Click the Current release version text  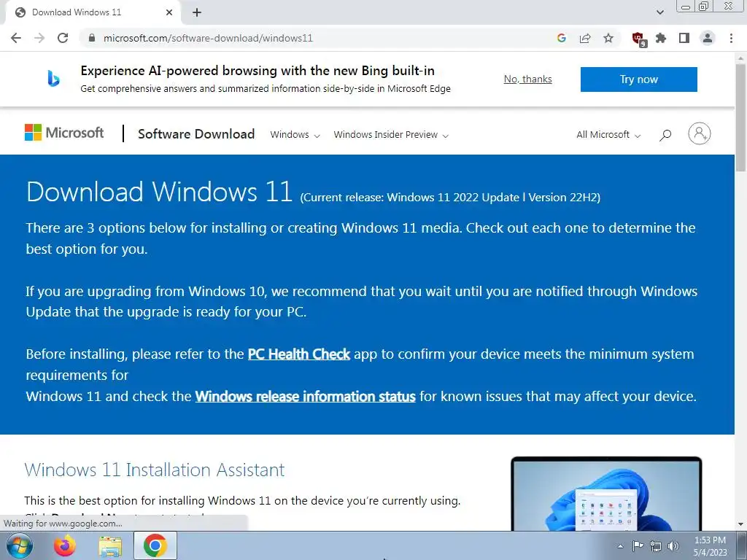click(x=450, y=197)
